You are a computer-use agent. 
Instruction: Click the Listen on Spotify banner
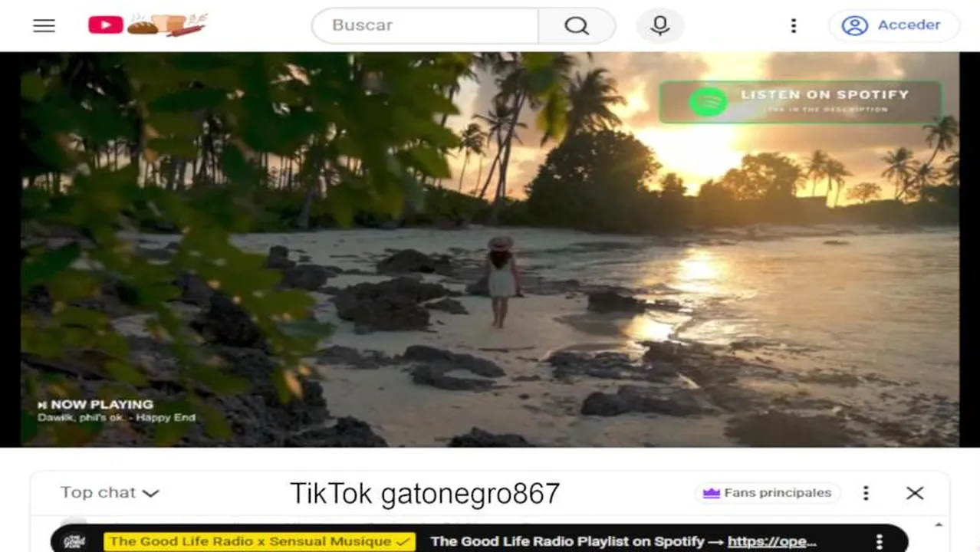click(801, 102)
